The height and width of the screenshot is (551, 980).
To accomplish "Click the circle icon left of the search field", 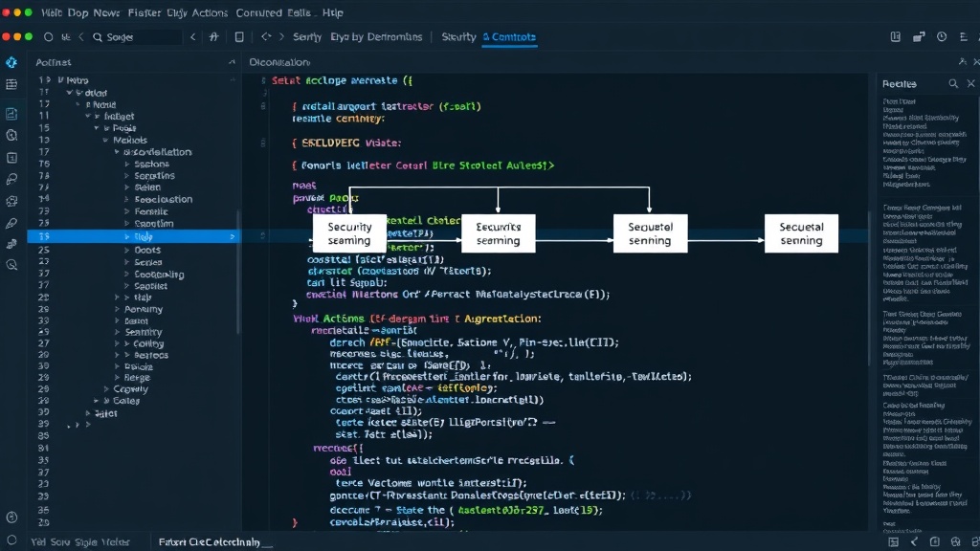I will tap(48, 37).
